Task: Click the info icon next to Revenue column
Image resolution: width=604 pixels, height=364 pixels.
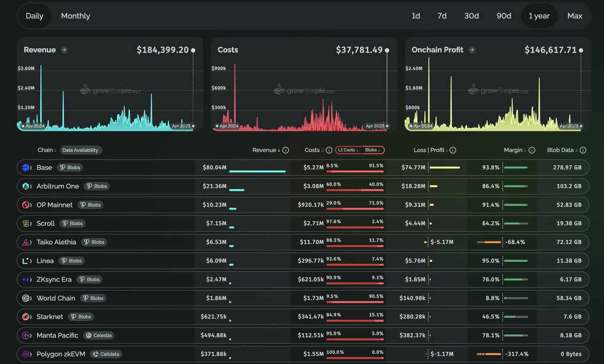Action: [x=286, y=150]
